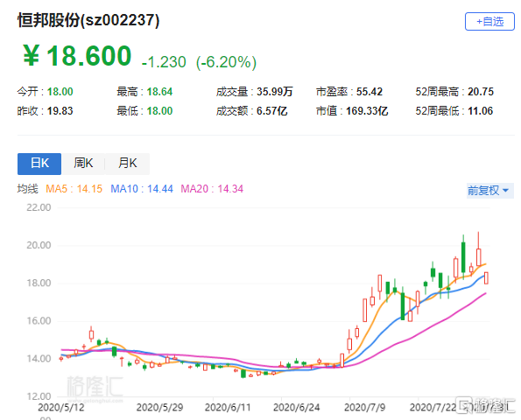Click 最低 value 18.00
Screen dimensions: 521x420
pos(160,111)
